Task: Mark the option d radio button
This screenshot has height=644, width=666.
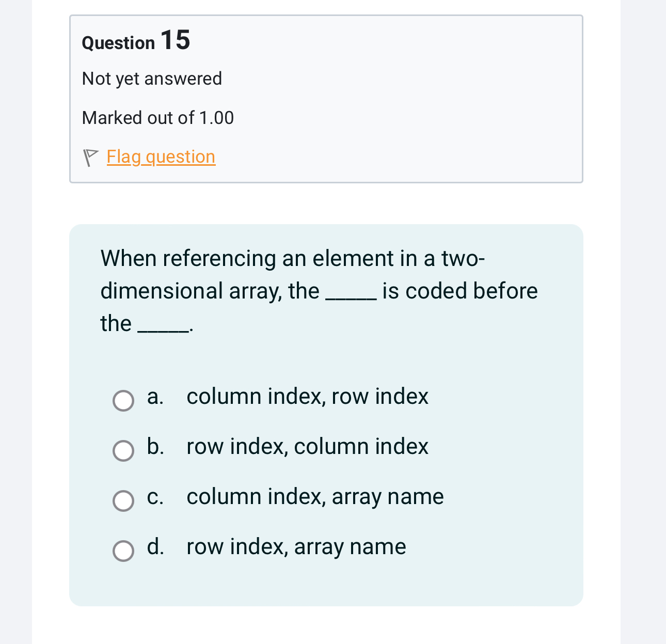Action: pos(123,551)
